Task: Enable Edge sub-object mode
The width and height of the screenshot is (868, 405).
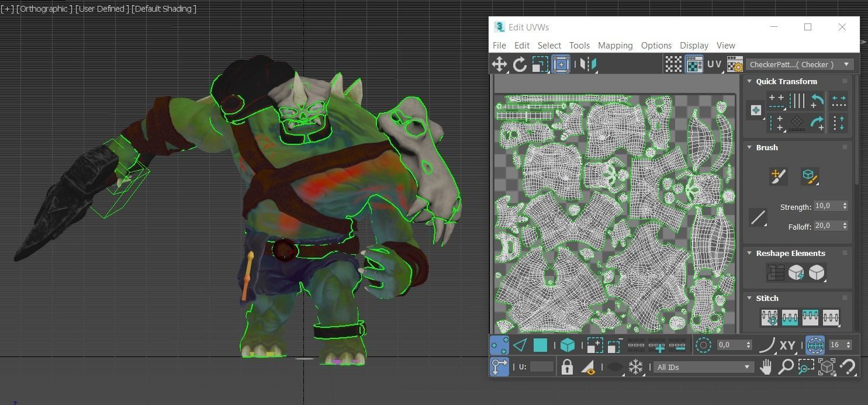Action: pyautogui.click(x=520, y=345)
